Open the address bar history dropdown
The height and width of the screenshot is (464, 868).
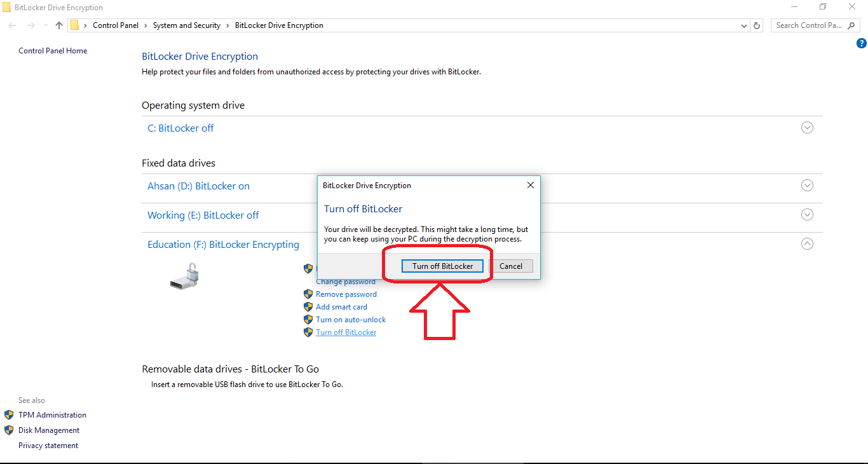(x=745, y=25)
